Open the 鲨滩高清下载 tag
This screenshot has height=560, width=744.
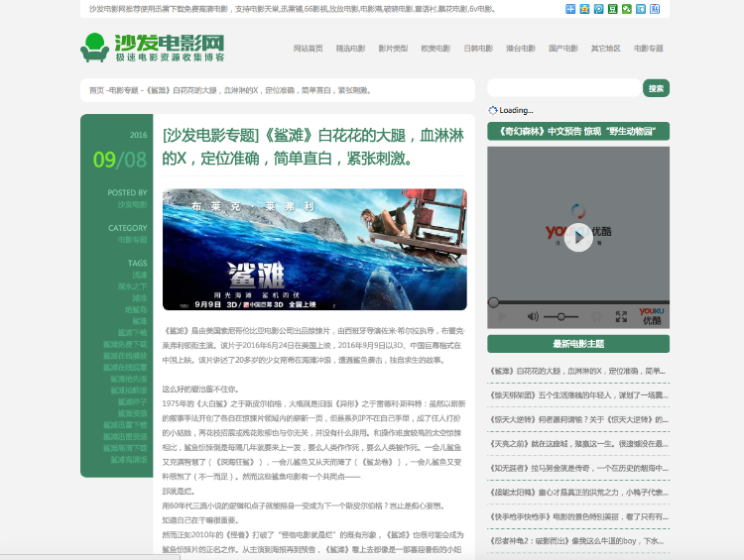click(x=125, y=448)
